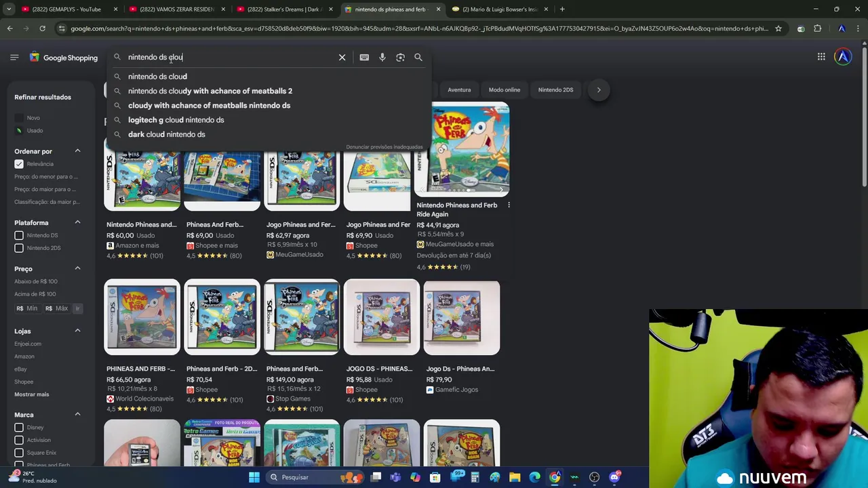Click the Google search text field
Image resolution: width=868 pixels, height=488 pixels.
[231, 58]
